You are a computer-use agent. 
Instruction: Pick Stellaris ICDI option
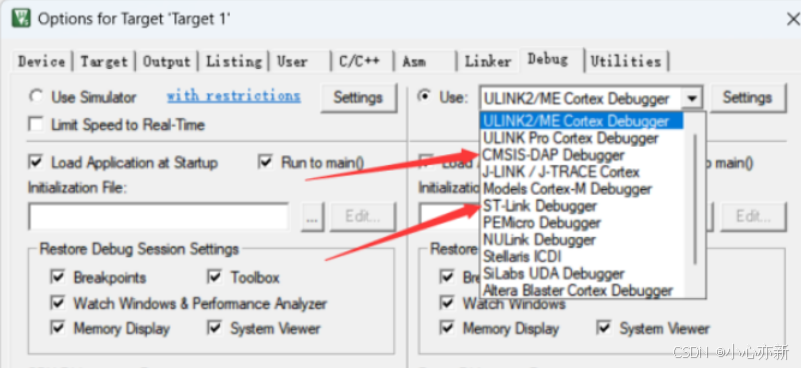(x=582, y=256)
